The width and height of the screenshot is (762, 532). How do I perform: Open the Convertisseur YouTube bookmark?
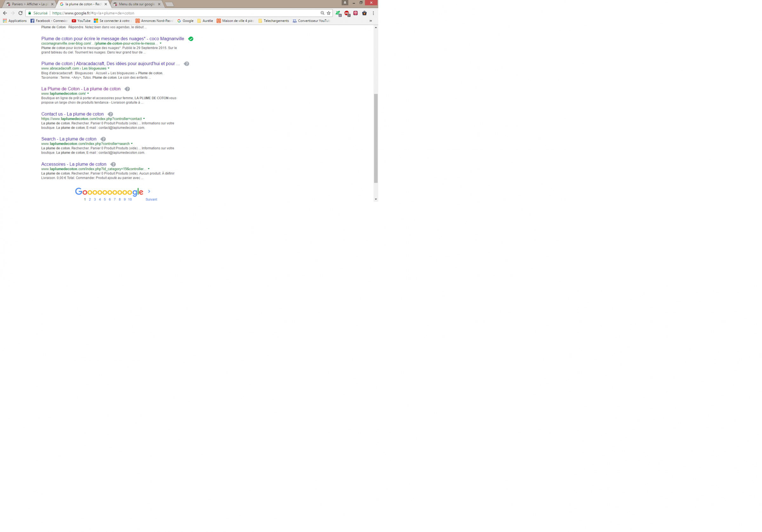point(311,21)
